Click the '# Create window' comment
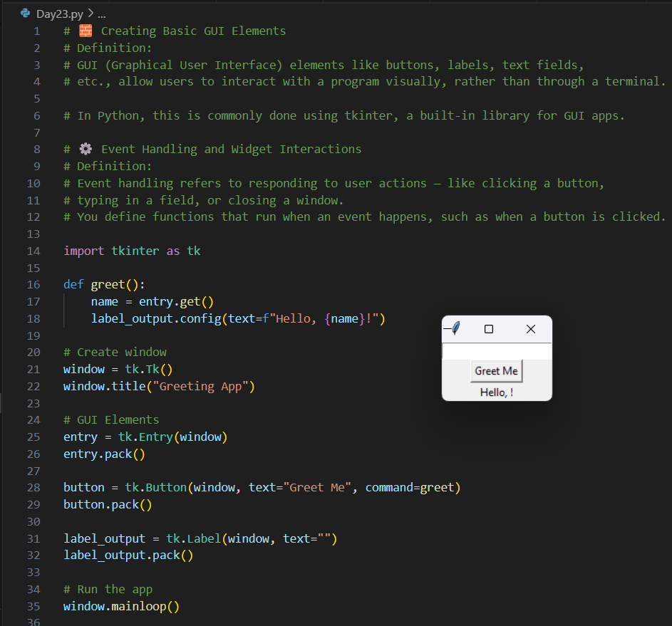672x626 pixels. coord(115,352)
